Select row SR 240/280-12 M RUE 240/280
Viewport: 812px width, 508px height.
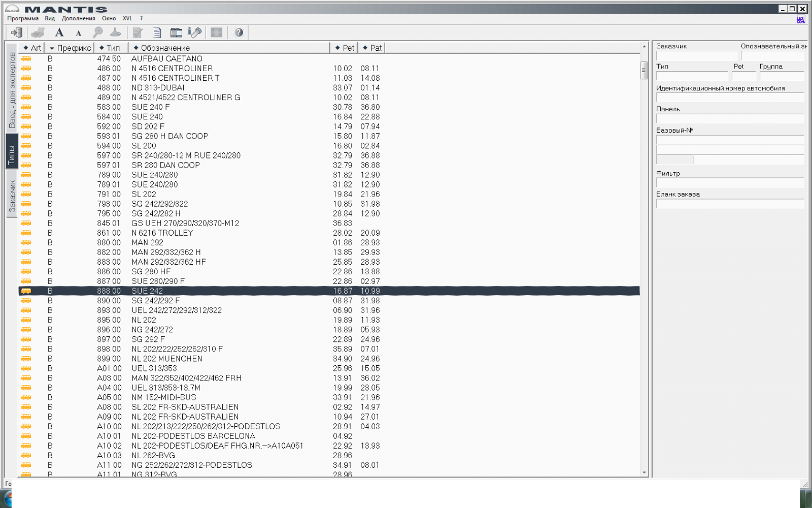[329, 155]
